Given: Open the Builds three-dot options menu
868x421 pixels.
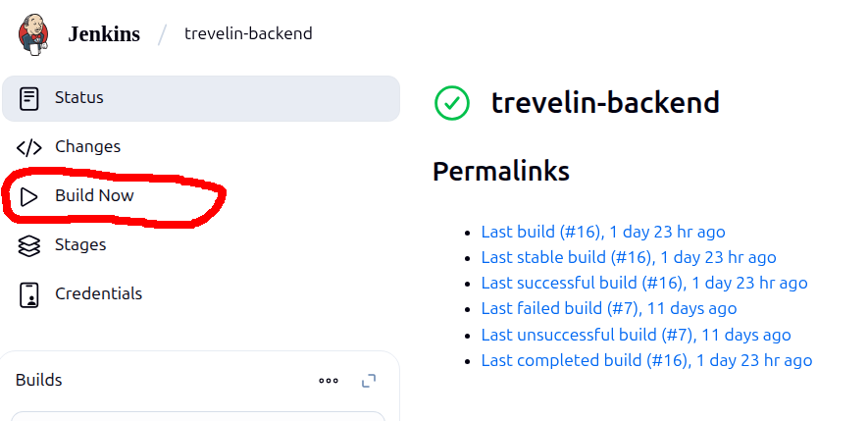Looking at the screenshot, I should (x=329, y=381).
